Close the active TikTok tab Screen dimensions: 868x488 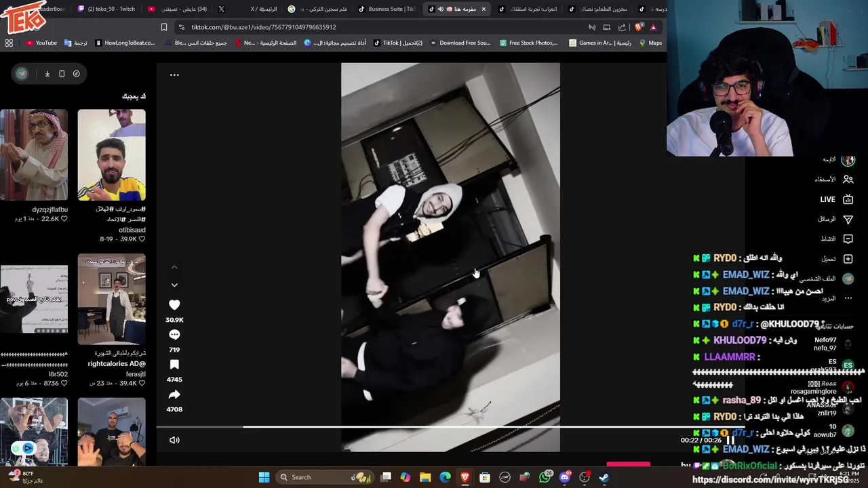click(484, 9)
